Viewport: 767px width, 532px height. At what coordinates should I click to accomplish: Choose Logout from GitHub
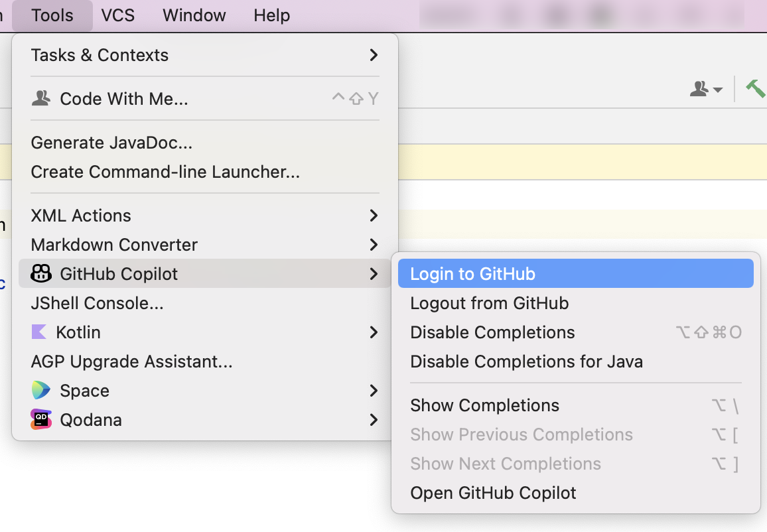tap(489, 302)
